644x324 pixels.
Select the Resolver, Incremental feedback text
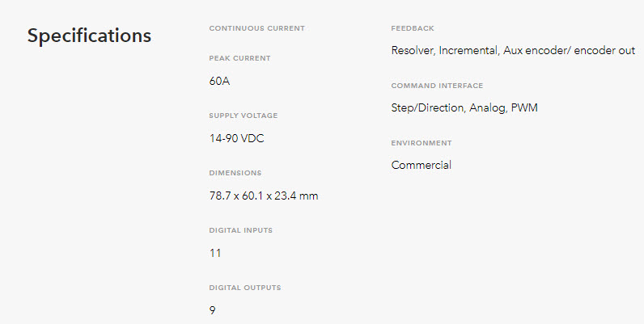445,50
